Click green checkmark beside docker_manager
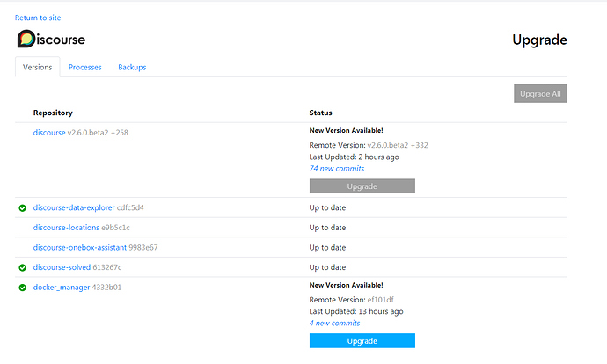607x364 pixels. (x=23, y=288)
